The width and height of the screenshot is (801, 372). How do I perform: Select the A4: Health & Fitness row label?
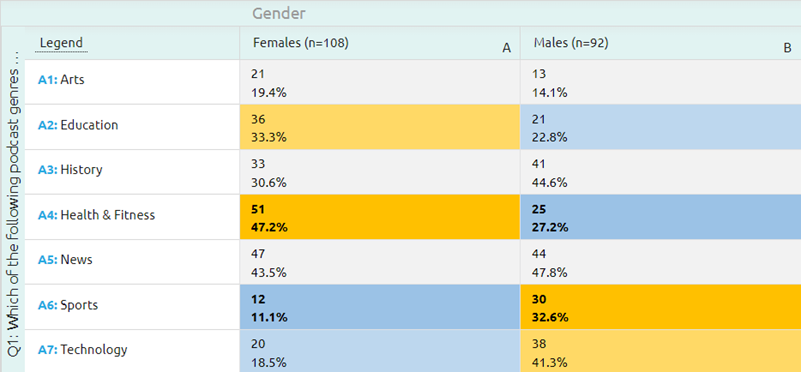pyautogui.click(x=97, y=215)
